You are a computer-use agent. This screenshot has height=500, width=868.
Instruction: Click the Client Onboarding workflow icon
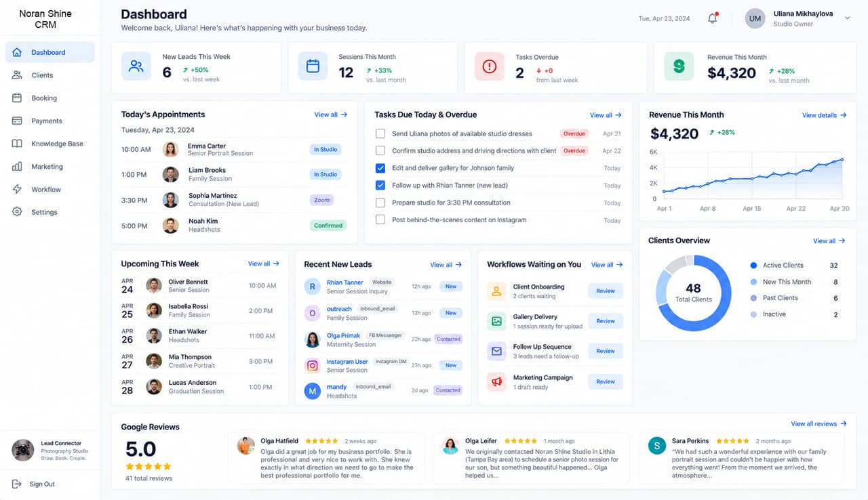(496, 291)
